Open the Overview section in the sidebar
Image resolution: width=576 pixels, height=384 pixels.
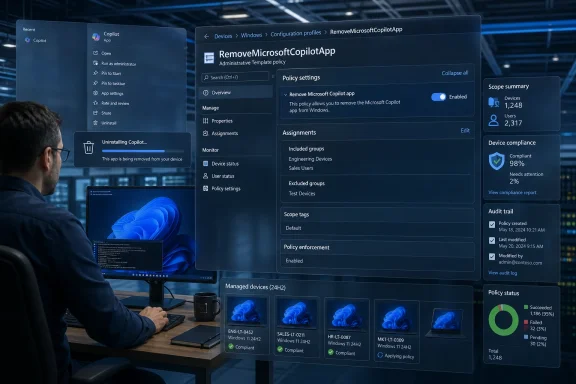236,93
